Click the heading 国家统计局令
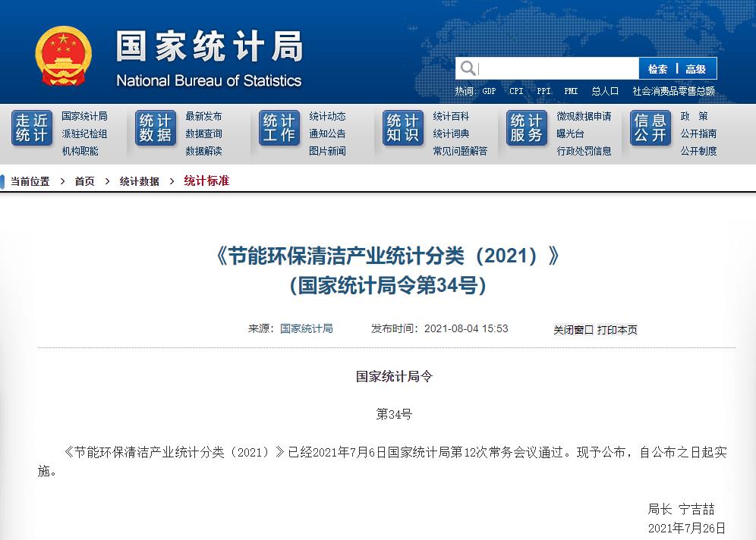Viewport: 756px width, 540px height. click(x=394, y=376)
